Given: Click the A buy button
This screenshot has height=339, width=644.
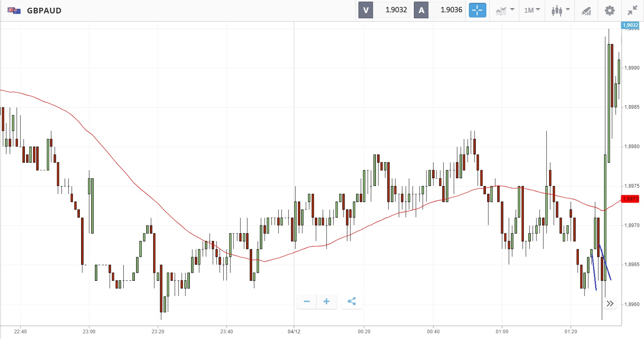Looking at the screenshot, I should tap(421, 10).
